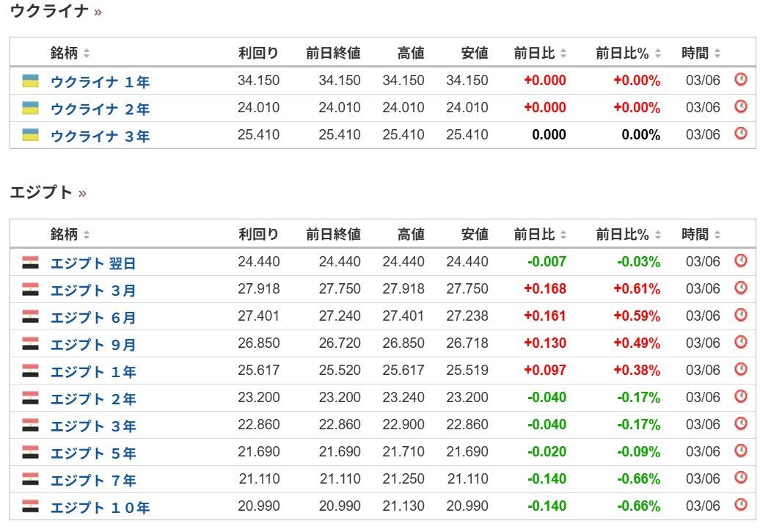Sort Ukraine table by 銘柄 column arrows
The image size is (760, 532).
[x=87, y=53]
